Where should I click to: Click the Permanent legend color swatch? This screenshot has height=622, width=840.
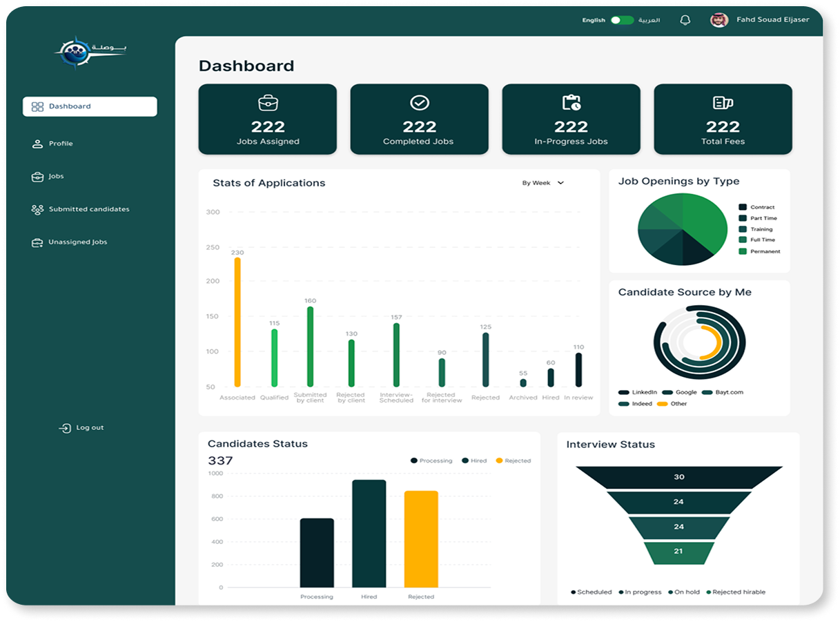pos(743,251)
